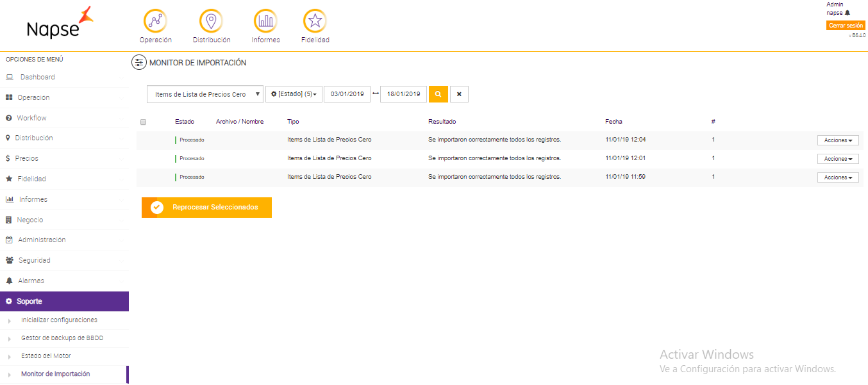Clear filters with the X button
This screenshot has height=385, width=868.
click(x=459, y=94)
